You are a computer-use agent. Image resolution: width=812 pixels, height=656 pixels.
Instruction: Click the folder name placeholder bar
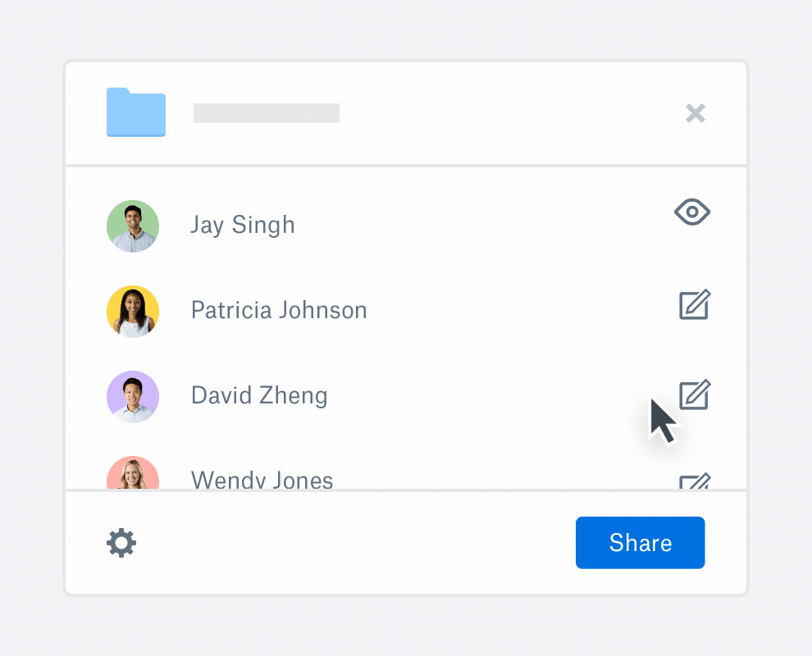point(267,113)
